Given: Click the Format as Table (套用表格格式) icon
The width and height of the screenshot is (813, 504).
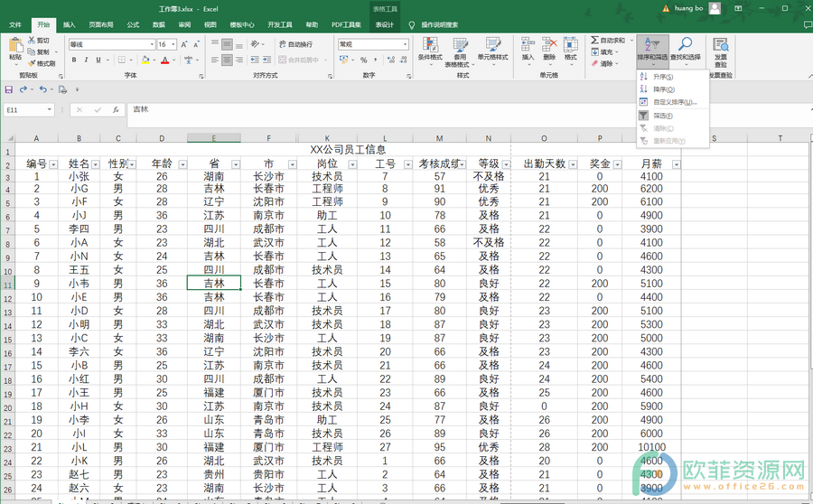Looking at the screenshot, I should (461, 45).
